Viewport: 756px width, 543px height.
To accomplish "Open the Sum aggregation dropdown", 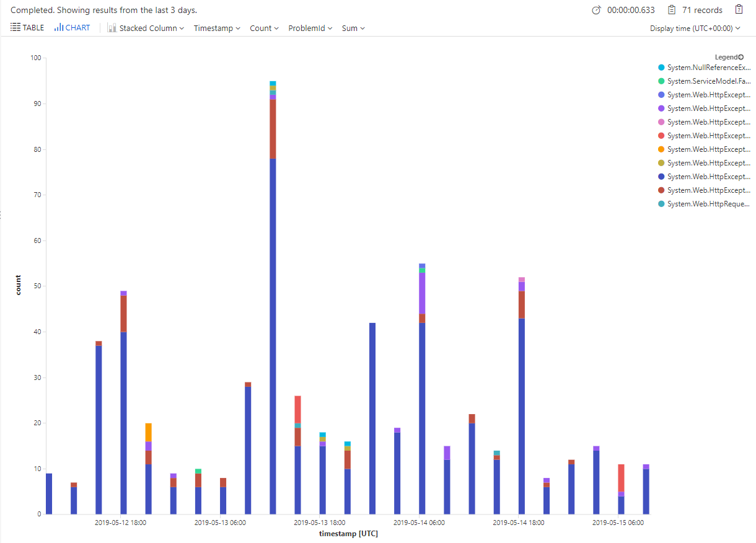I will [353, 28].
